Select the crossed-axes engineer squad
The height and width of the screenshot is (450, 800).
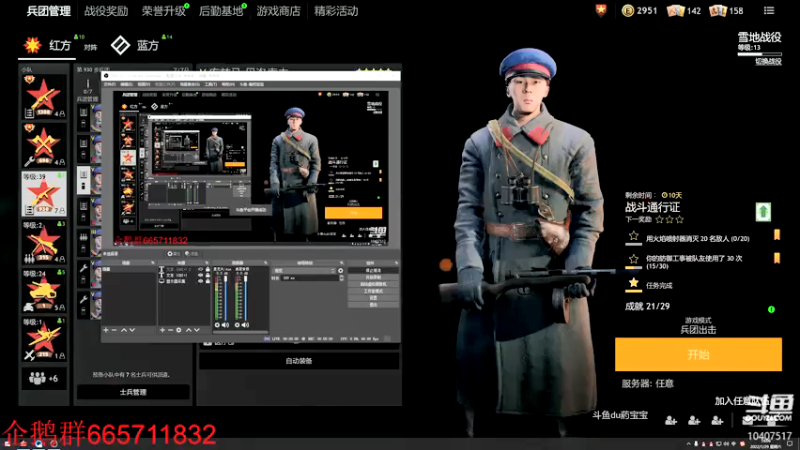click(44, 145)
